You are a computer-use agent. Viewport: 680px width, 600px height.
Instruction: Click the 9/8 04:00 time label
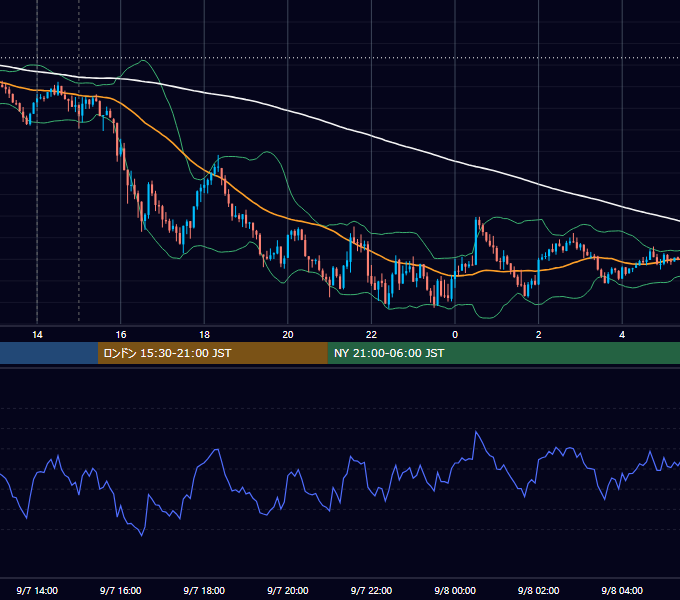click(x=622, y=590)
